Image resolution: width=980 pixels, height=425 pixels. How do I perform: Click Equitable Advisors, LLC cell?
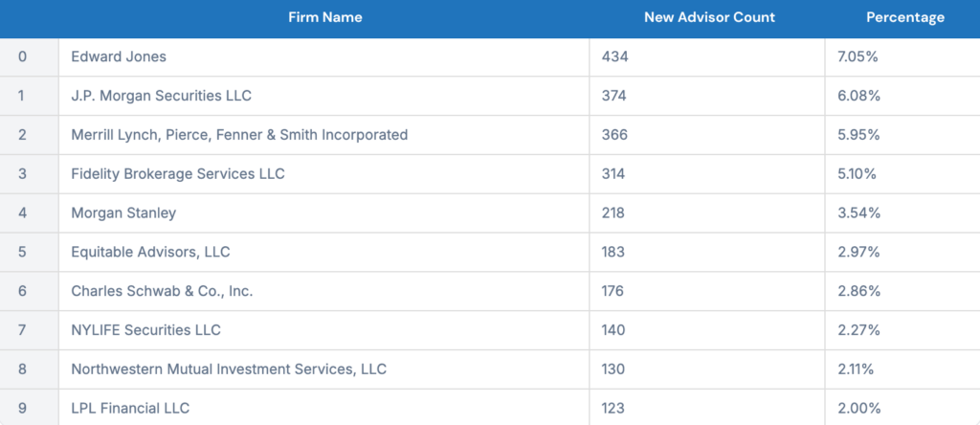(x=323, y=252)
